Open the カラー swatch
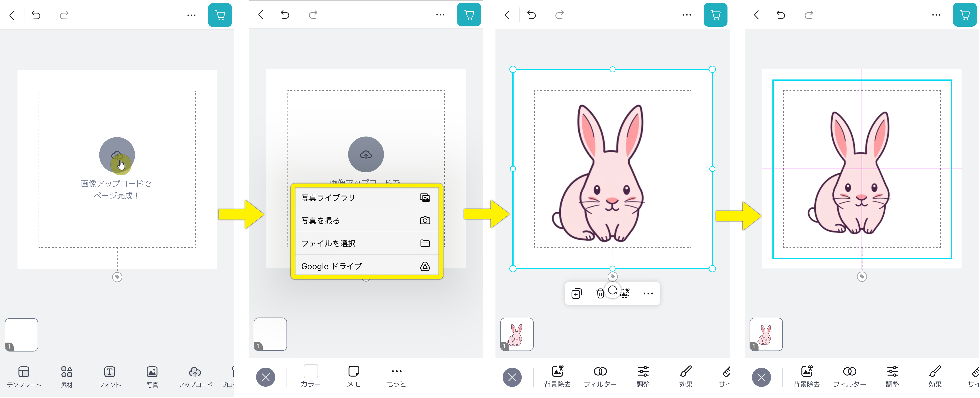Screen dimensions: 980x398 point(311,376)
